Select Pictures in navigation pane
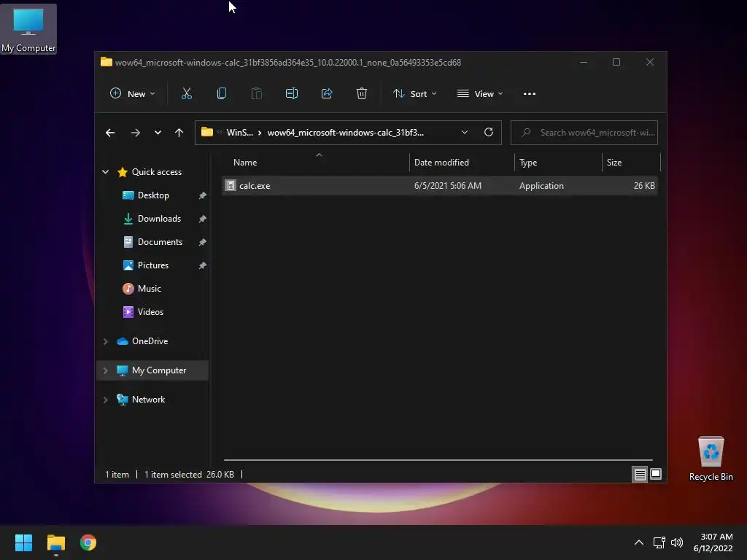The width and height of the screenshot is (747, 560). [153, 265]
